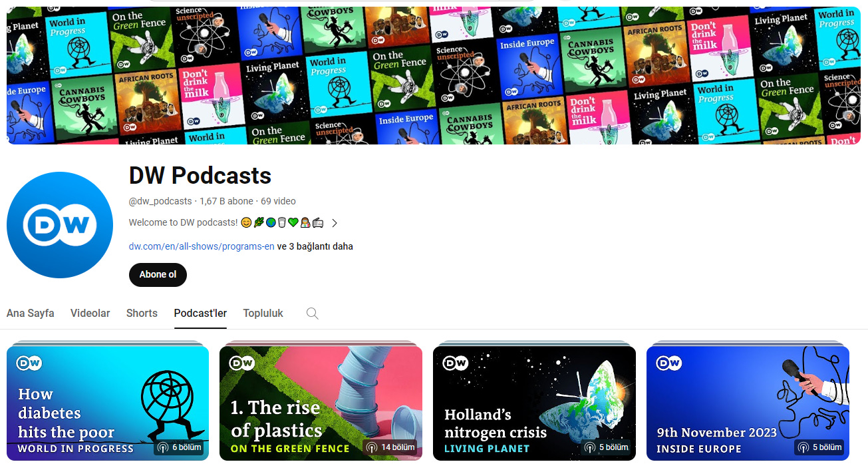This screenshot has height=466, width=868.
Task: Select the Podcast'ler tab
Action: coord(200,313)
